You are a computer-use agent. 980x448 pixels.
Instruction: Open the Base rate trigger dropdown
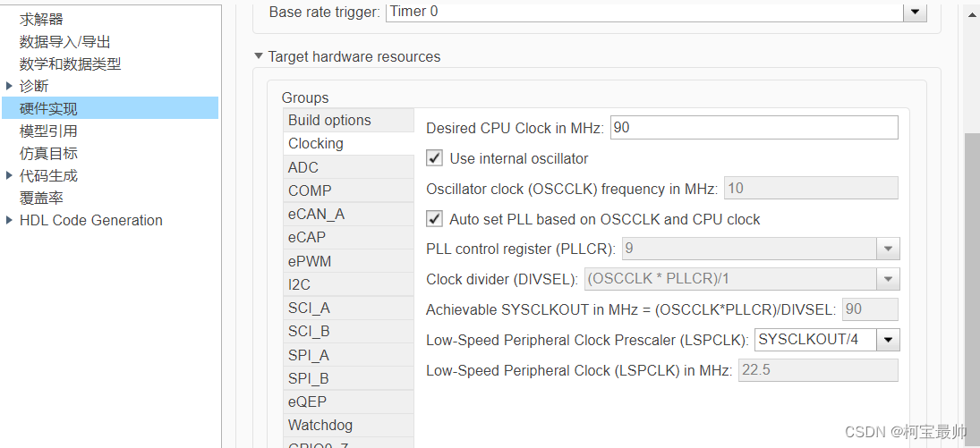pyautogui.click(x=915, y=13)
